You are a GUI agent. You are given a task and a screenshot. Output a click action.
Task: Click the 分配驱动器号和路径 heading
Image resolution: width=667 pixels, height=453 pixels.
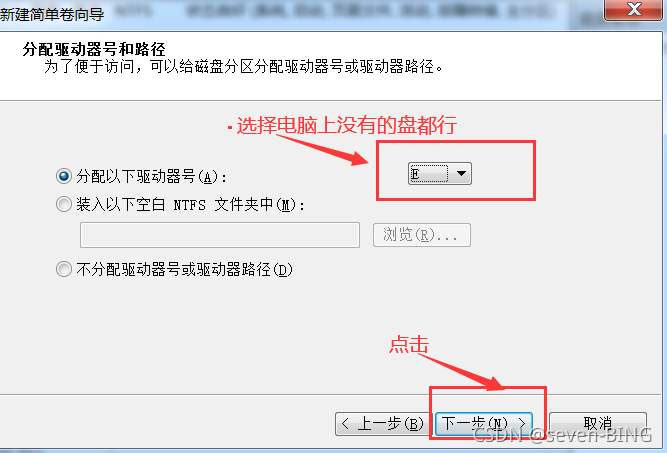(x=94, y=49)
